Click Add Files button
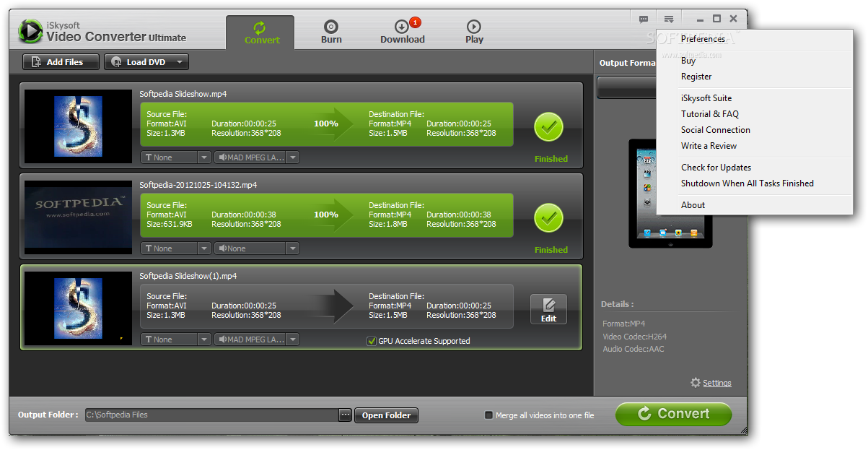Image resolution: width=868 pixels, height=450 pixels. click(x=61, y=62)
